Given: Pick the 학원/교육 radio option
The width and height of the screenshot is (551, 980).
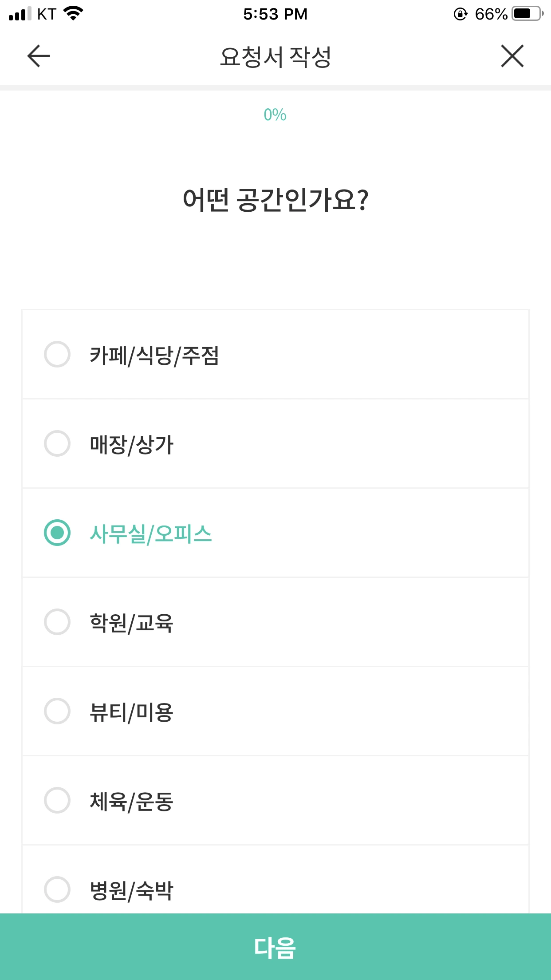Looking at the screenshot, I should [x=57, y=622].
